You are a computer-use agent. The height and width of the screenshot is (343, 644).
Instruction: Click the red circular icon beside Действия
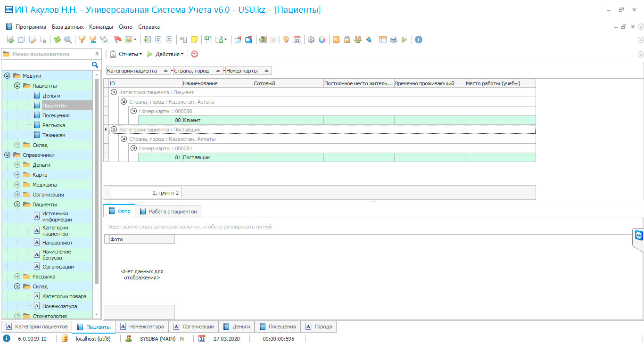[194, 54]
